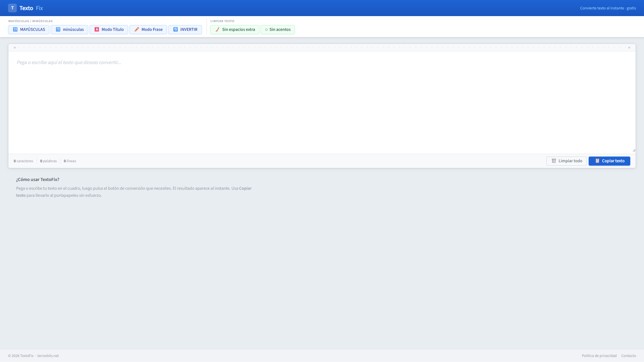Open the tecnobits.net footer link
Image resolution: width=644 pixels, height=362 pixels.
(x=48, y=356)
